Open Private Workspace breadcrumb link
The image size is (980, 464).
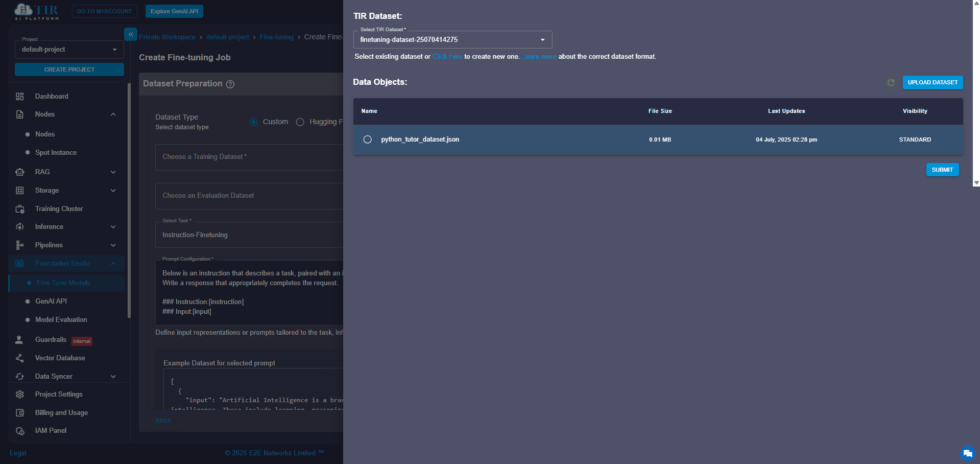coord(167,37)
